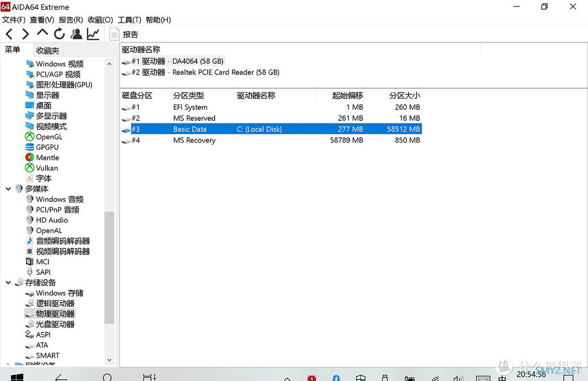Click the 起始偏移 column header

pos(340,95)
